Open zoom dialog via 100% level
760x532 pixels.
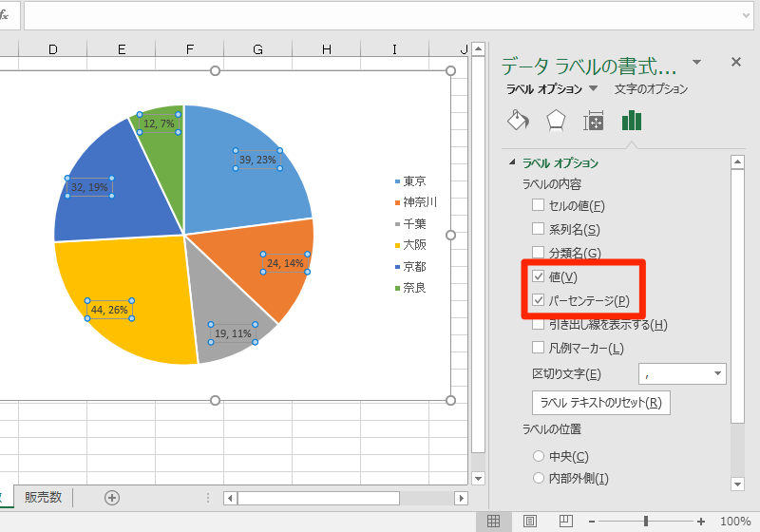[735, 522]
